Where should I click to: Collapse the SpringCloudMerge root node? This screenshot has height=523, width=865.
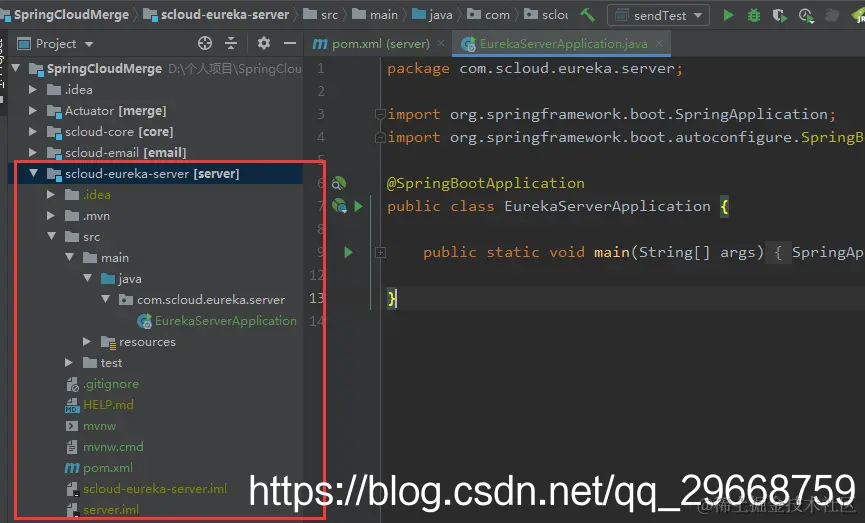[16, 68]
